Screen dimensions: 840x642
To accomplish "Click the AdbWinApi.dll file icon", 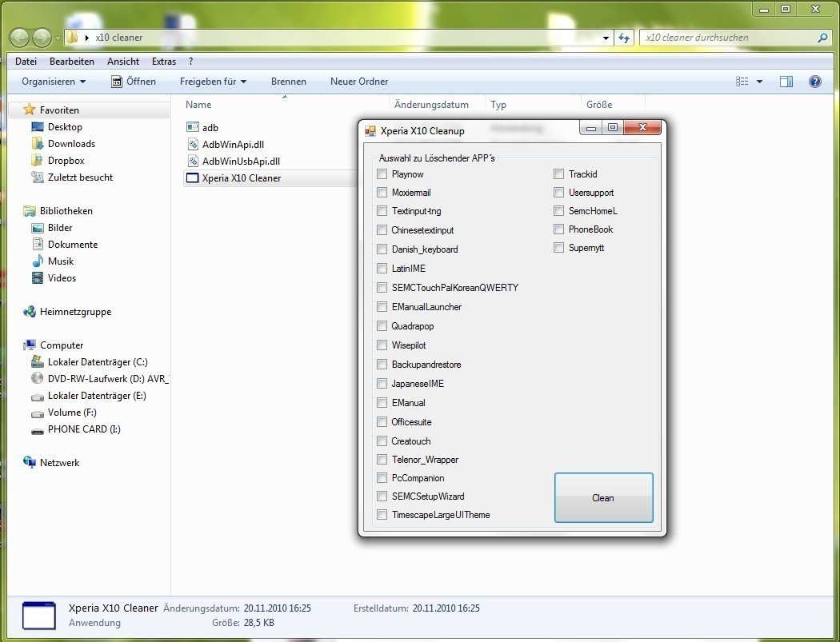I will pos(193,144).
